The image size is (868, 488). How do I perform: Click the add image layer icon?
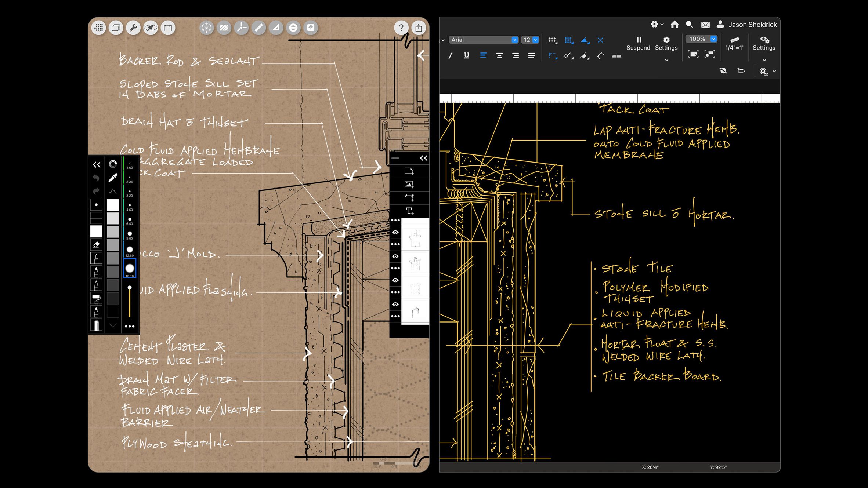click(x=409, y=184)
